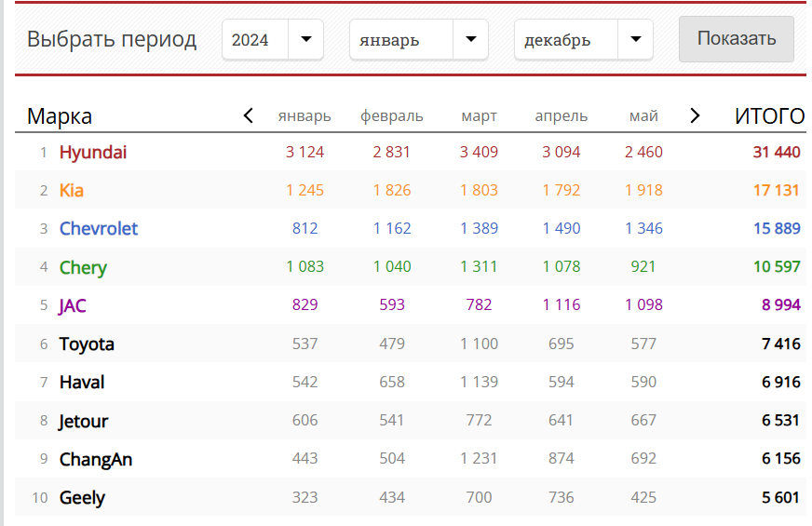This screenshot has width=812, height=526.
Task: Open the JAC brand link
Action: tap(72, 305)
